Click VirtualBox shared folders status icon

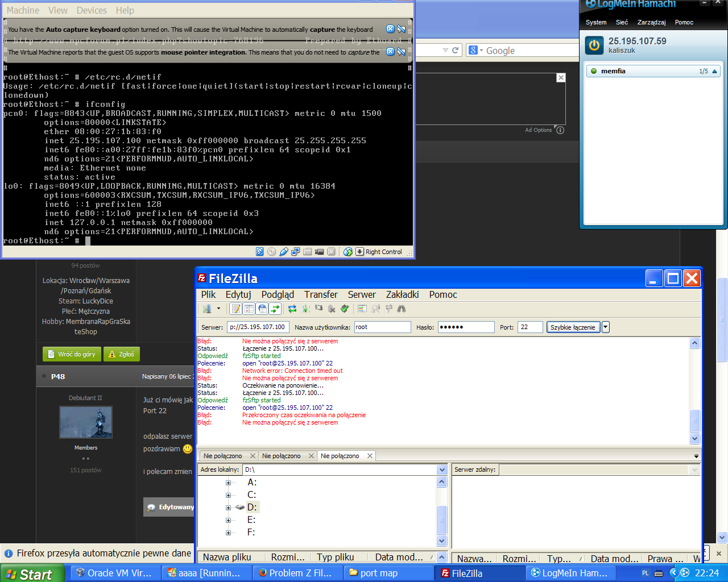(308, 252)
